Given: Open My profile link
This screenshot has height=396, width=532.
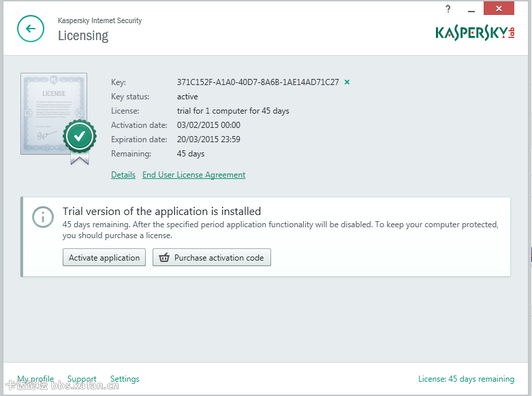Looking at the screenshot, I should coord(35,379).
